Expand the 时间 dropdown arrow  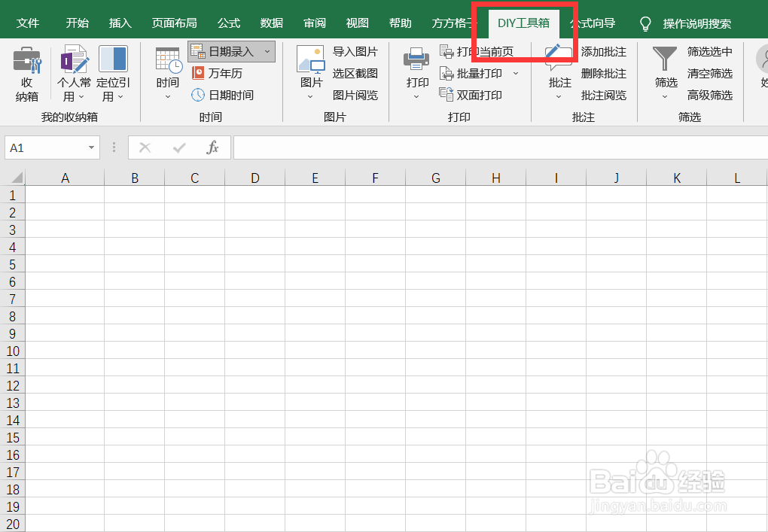[x=168, y=97]
